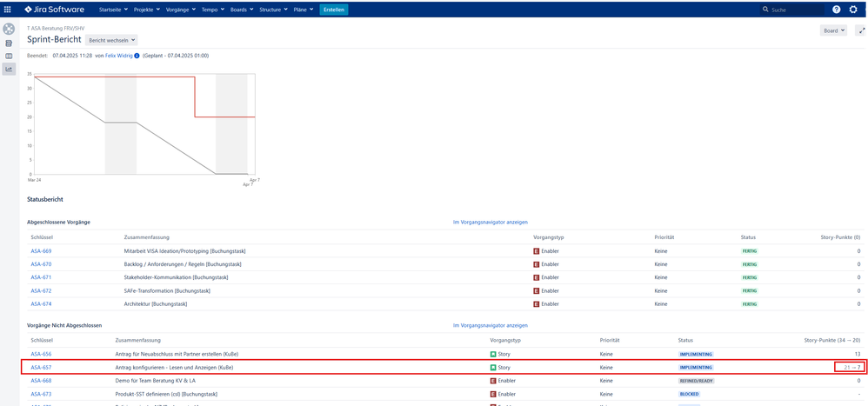Screen dimensions: 868x406
Task: Expand the Structure menu
Action: pos(274,10)
